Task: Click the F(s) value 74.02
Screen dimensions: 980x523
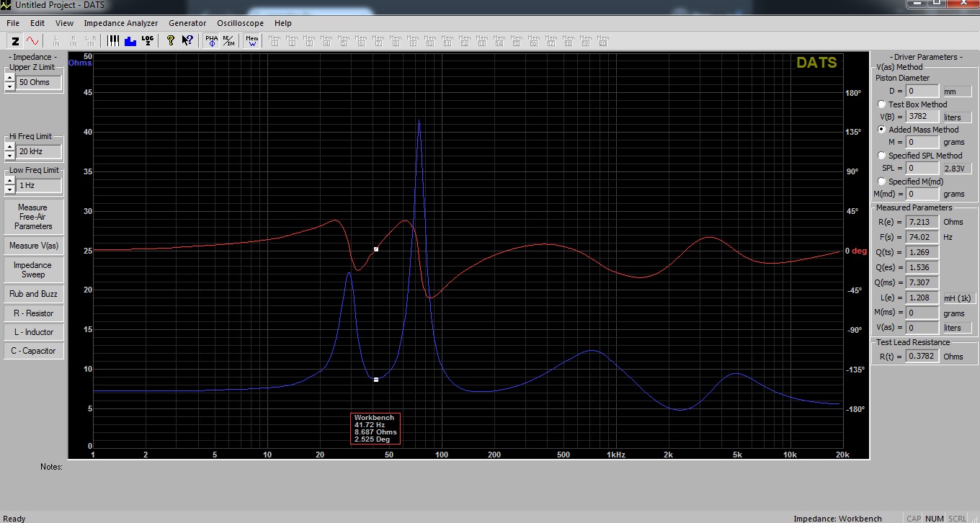Action: [x=922, y=236]
